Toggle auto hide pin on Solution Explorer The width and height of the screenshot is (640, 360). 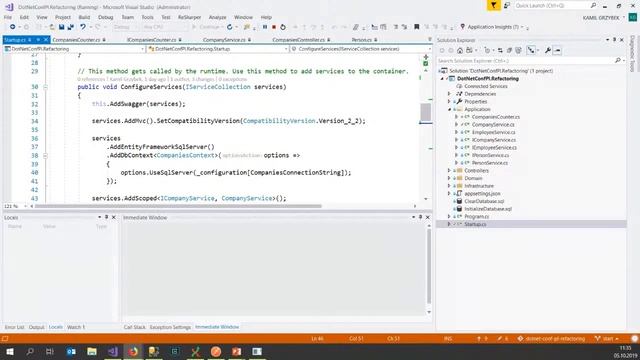pos(614,40)
